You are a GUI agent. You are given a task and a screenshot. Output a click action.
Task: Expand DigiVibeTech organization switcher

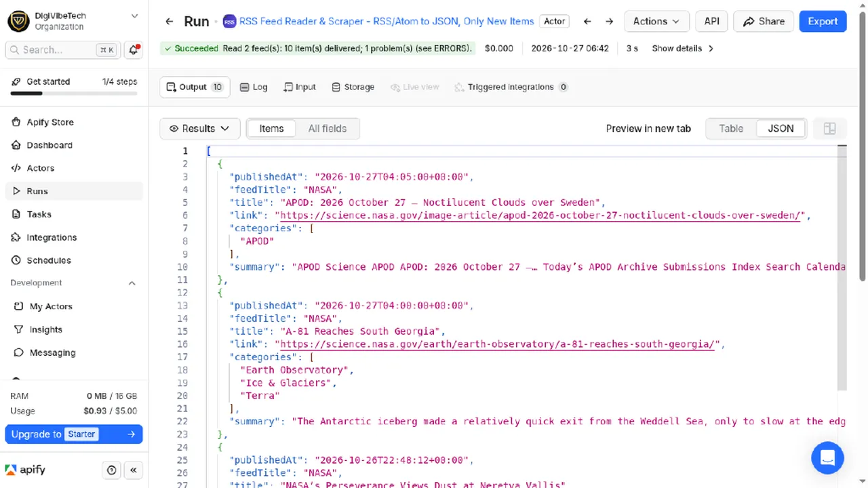point(73,21)
